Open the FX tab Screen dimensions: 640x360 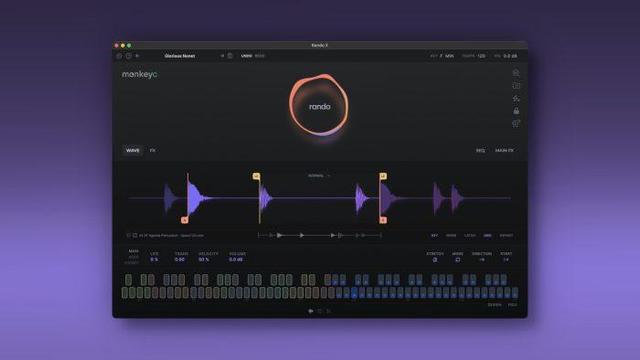point(153,151)
